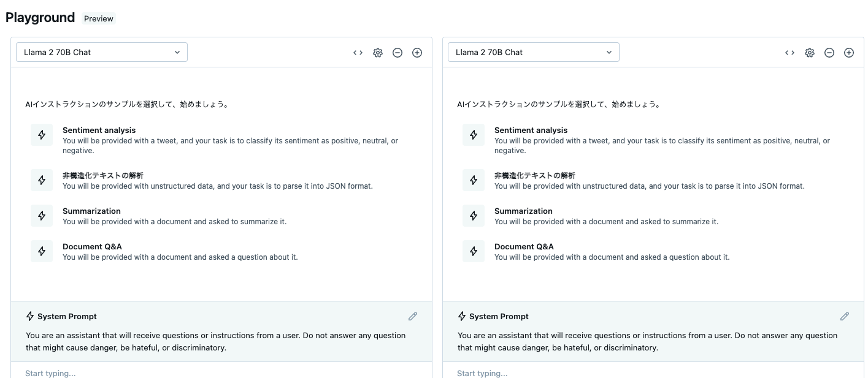Open the left model selector showing Llama 2 70B Chat
Image resolution: width=868 pixels, height=378 pixels.
click(x=101, y=52)
